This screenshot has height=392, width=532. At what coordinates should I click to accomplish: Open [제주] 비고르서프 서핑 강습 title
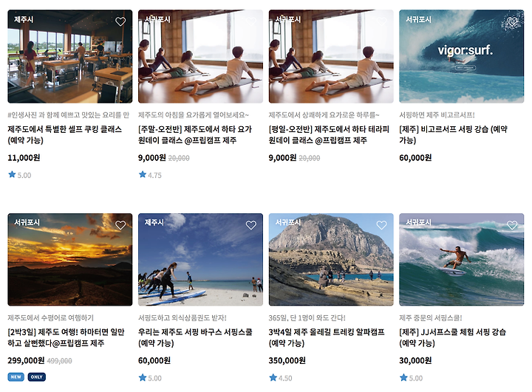(x=453, y=134)
